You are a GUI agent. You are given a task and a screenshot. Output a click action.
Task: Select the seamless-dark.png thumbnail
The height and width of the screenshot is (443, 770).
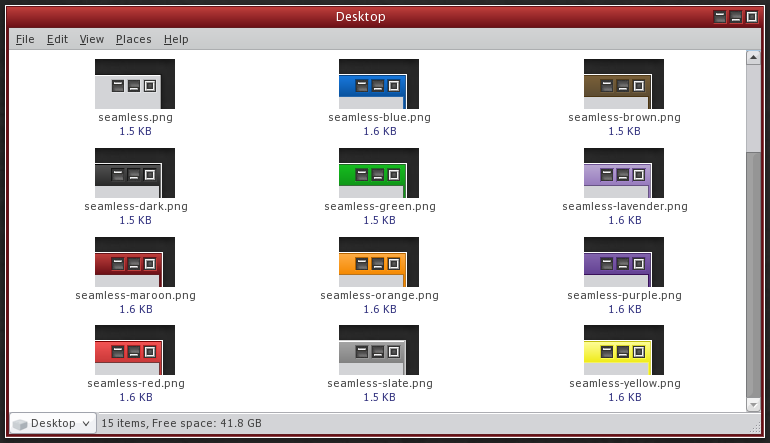tap(135, 173)
